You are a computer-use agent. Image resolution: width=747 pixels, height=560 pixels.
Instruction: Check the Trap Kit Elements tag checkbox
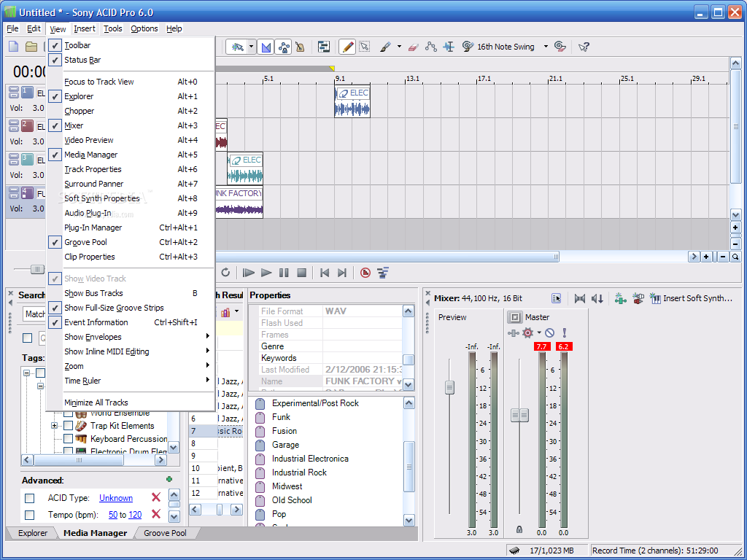coord(68,426)
